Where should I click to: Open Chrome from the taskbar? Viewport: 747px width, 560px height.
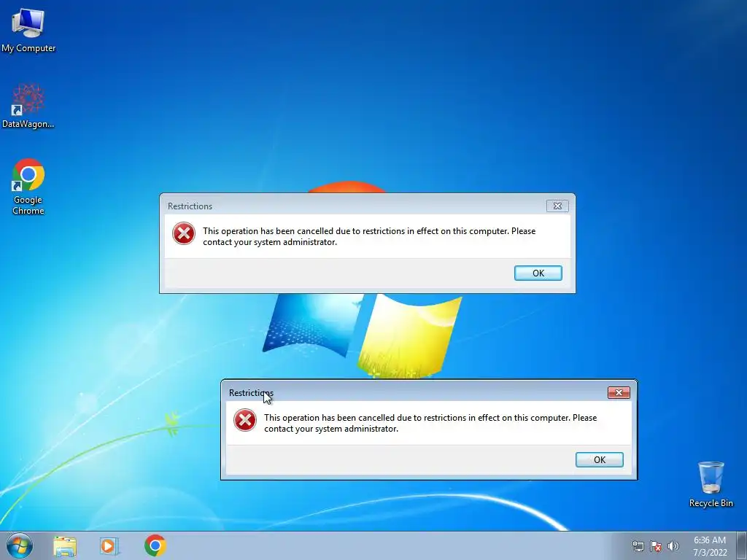155,545
